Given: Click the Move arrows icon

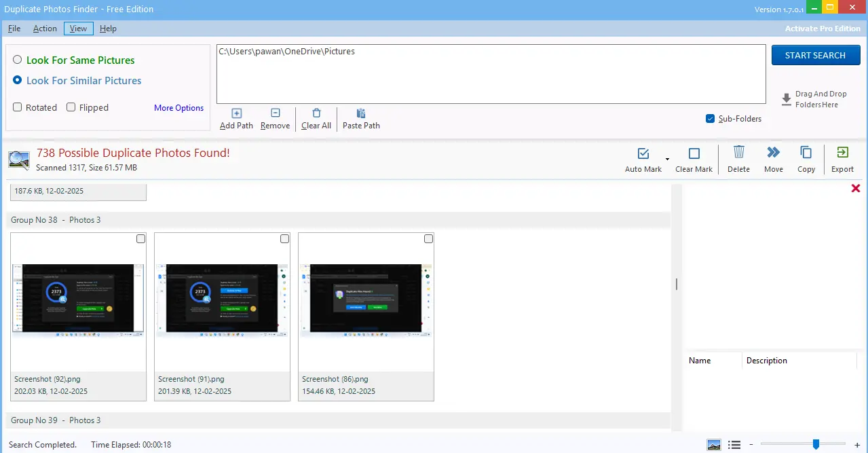Looking at the screenshot, I should pos(773,152).
